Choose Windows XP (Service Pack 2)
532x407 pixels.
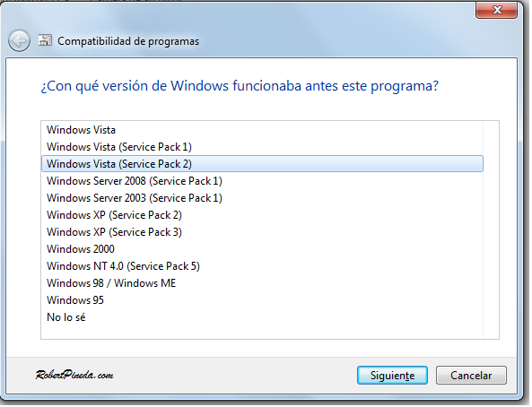262,215
